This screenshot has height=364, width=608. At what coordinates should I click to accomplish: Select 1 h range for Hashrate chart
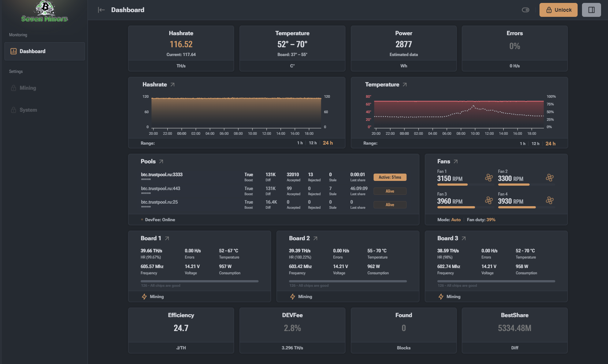(x=300, y=143)
